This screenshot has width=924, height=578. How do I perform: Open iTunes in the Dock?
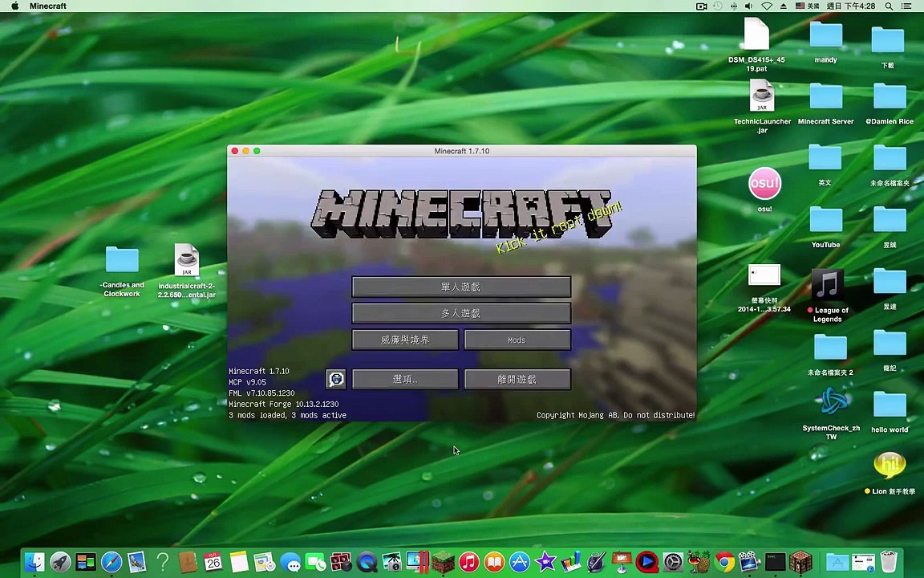(468, 561)
